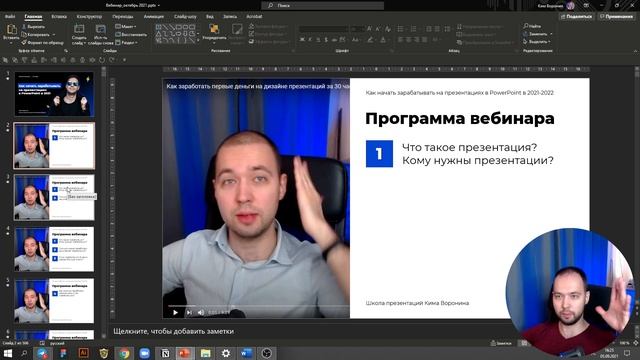Toggle strikethrough text formatting

click(334, 40)
